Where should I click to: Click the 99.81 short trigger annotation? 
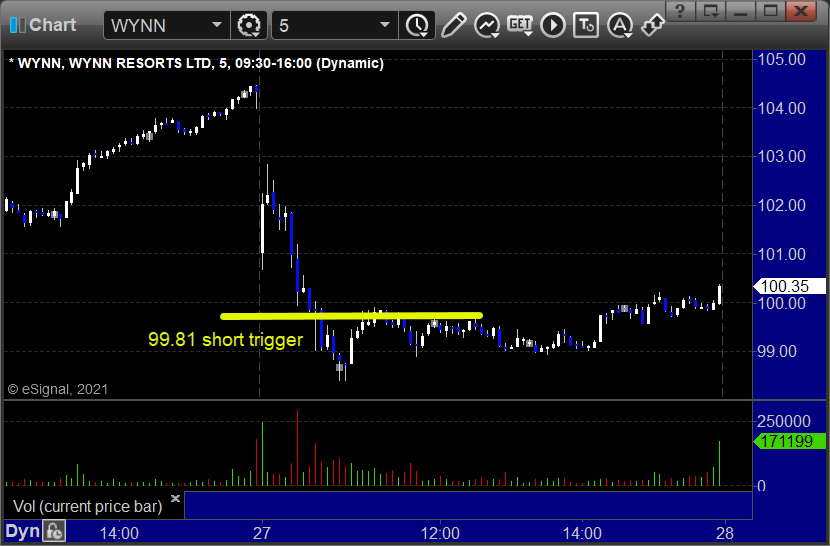tap(225, 339)
